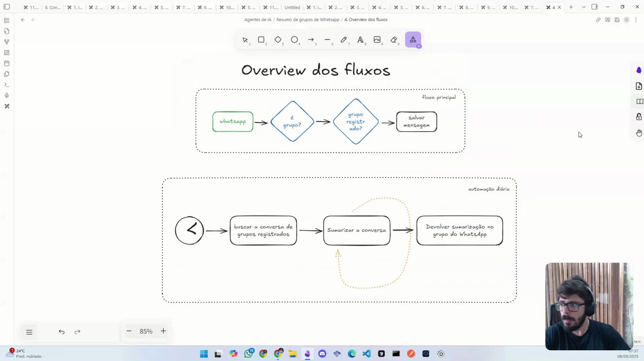Image resolution: width=644 pixels, height=361 pixels.
Task: Click the Undo button at the bottom
Action: pos(61,332)
